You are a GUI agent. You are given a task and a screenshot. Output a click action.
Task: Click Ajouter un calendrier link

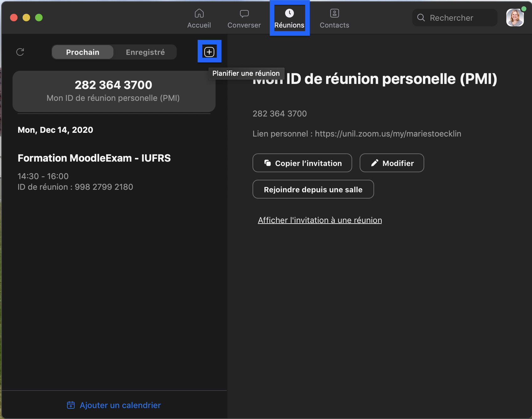(x=120, y=405)
